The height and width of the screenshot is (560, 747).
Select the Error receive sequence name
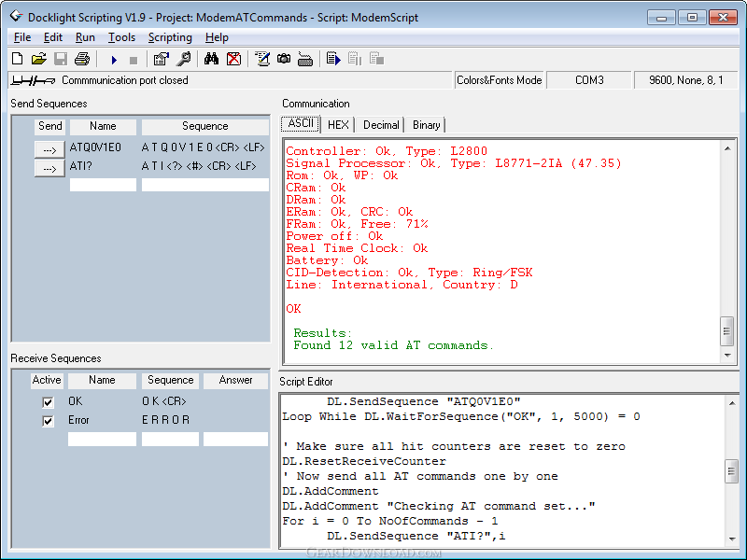point(78,420)
